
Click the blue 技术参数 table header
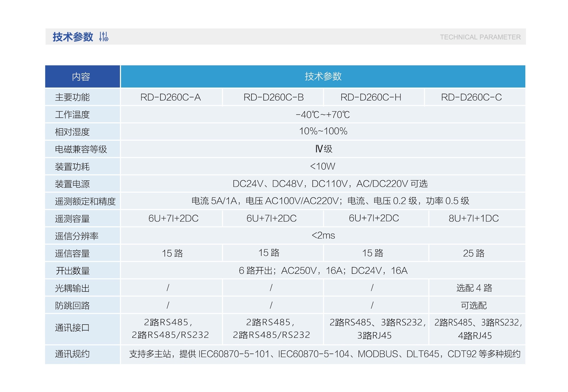323,76
